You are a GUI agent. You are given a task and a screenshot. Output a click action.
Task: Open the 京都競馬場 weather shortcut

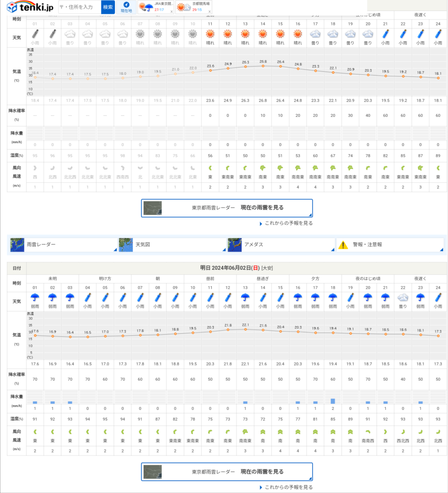click(x=193, y=7)
